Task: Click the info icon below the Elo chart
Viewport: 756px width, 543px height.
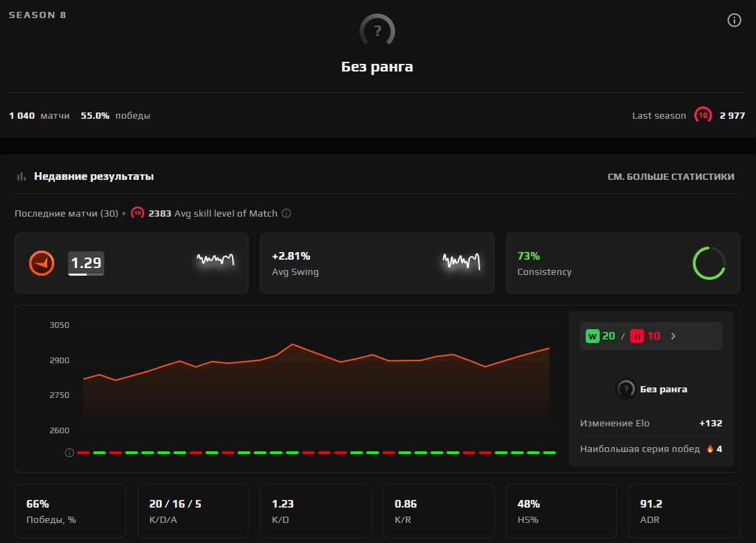Action: coord(69,453)
